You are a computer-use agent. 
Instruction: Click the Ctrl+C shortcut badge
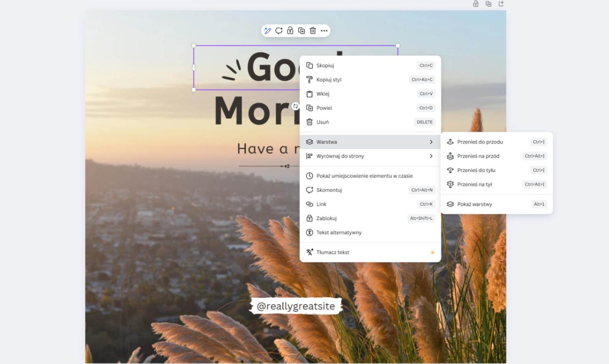(426, 65)
